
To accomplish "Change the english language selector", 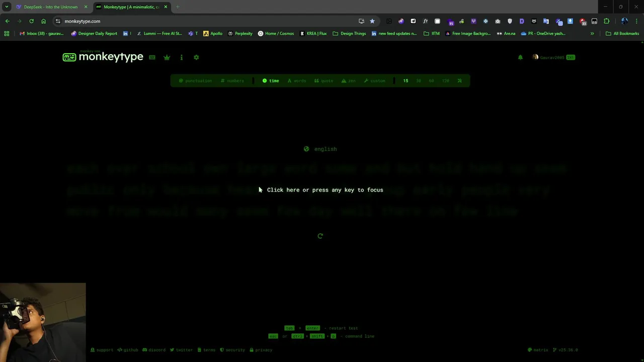I will pos(320,149).
